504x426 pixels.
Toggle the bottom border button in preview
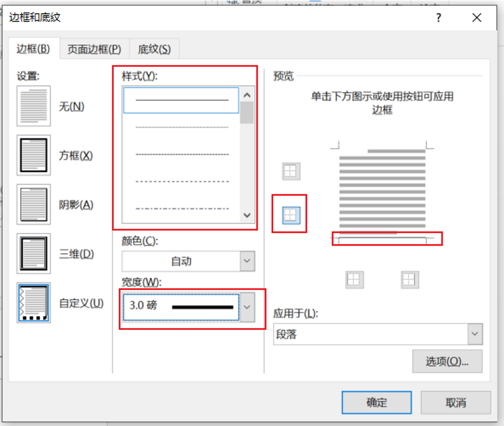(x=291, y=216)
